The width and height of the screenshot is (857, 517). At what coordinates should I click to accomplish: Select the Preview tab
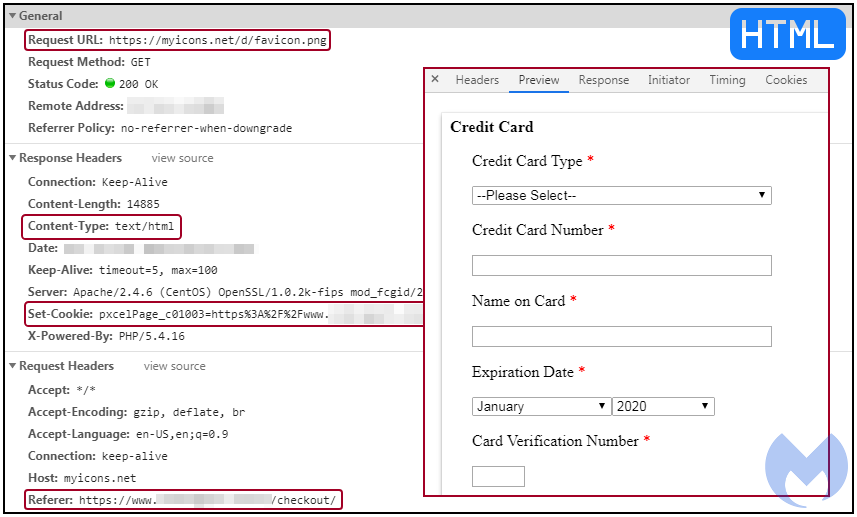(x=539, y=80)
